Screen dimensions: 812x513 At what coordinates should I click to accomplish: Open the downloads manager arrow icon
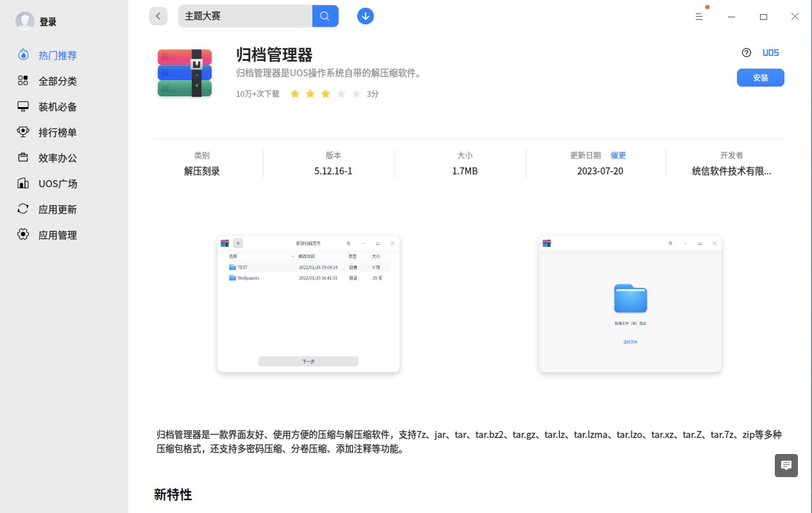point(365,16)
